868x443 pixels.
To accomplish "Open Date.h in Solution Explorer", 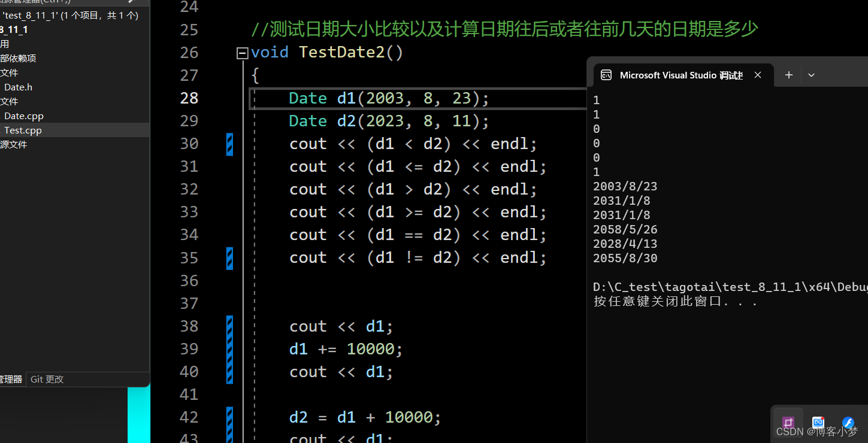I will 18,87.
